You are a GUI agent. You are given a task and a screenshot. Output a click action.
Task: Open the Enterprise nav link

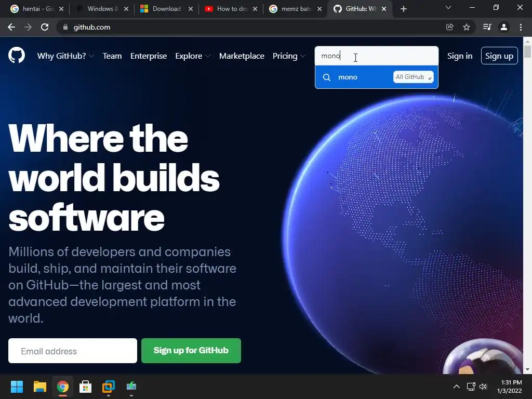click(149, 56)
